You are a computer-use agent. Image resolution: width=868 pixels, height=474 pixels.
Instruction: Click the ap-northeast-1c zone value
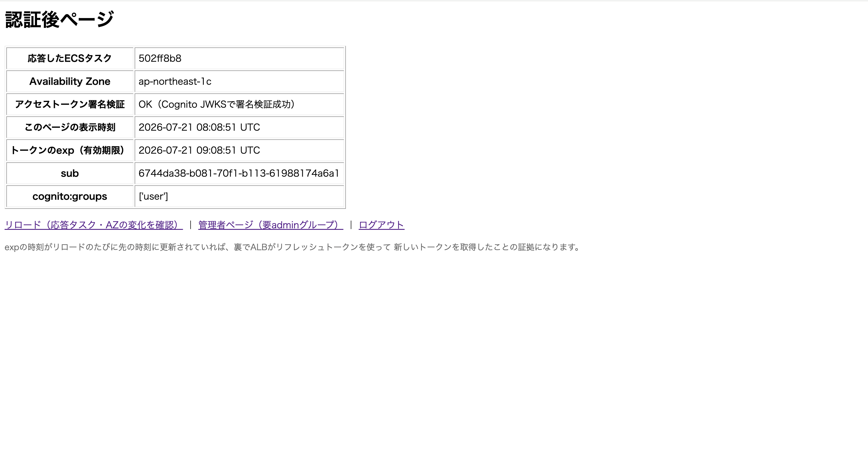pyautogui.click(x=175, y=82)
